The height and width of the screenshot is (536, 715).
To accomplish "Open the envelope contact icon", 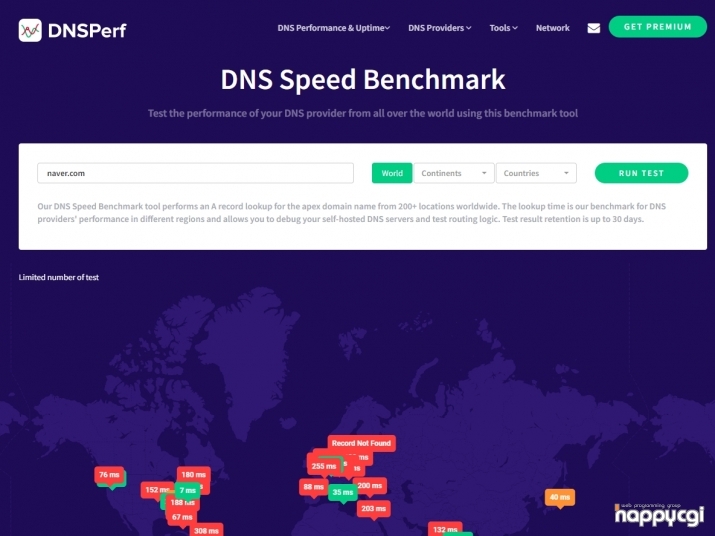I will tap(593, 28).
